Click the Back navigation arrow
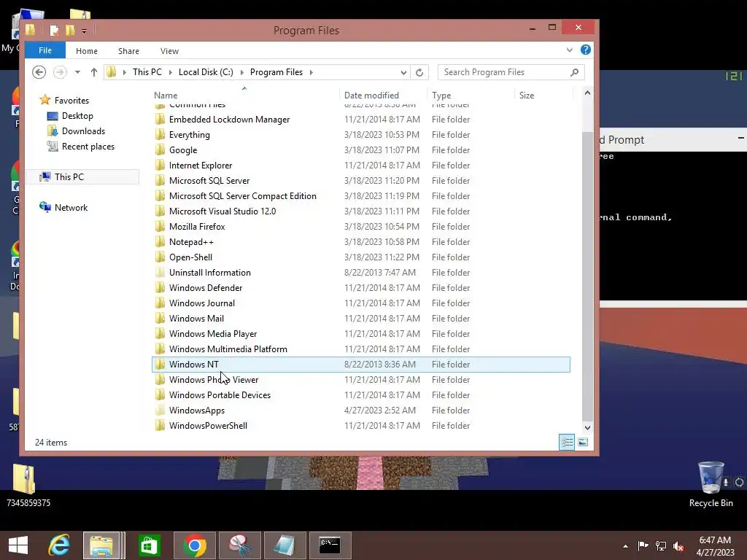 (39, 72)
